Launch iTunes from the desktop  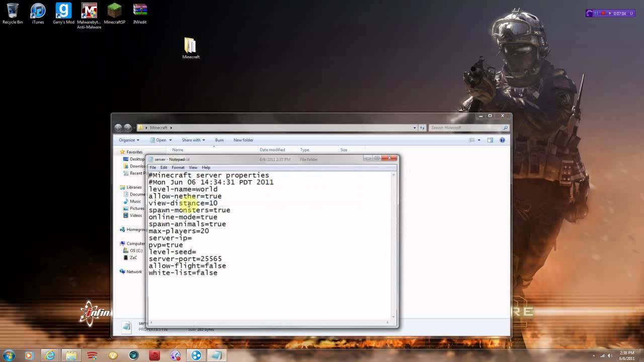coord(38,14)
